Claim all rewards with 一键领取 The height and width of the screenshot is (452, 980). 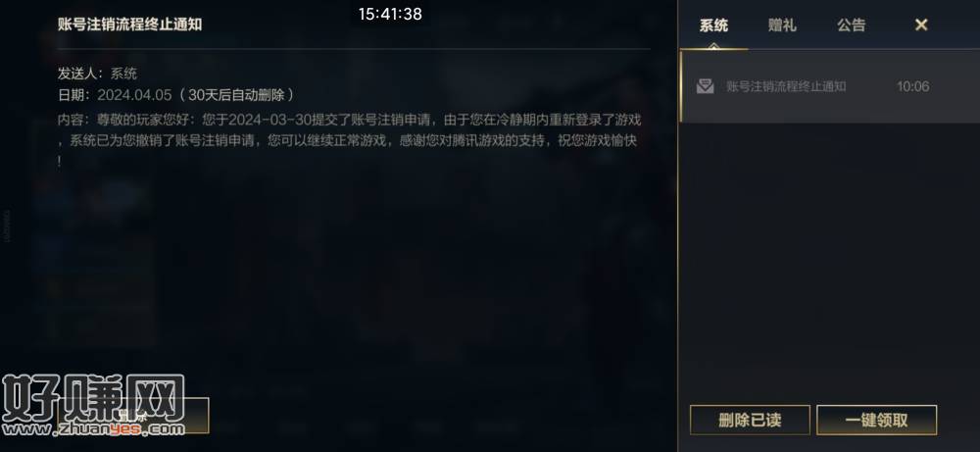[x=876, y=420]
